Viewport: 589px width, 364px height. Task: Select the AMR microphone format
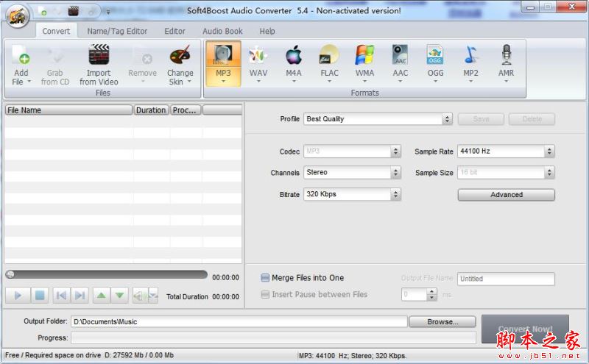[x=506, y=63]
